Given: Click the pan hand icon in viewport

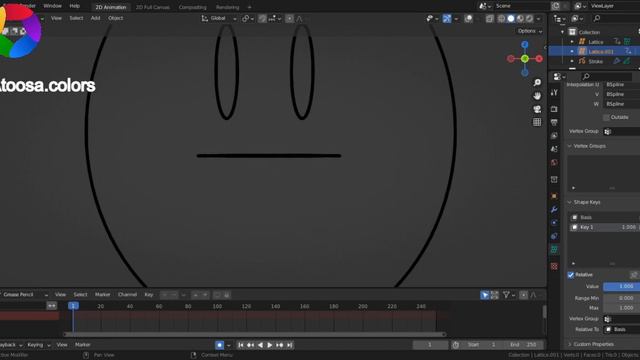Looking at the screenshot, I should [x=537, y=96].
